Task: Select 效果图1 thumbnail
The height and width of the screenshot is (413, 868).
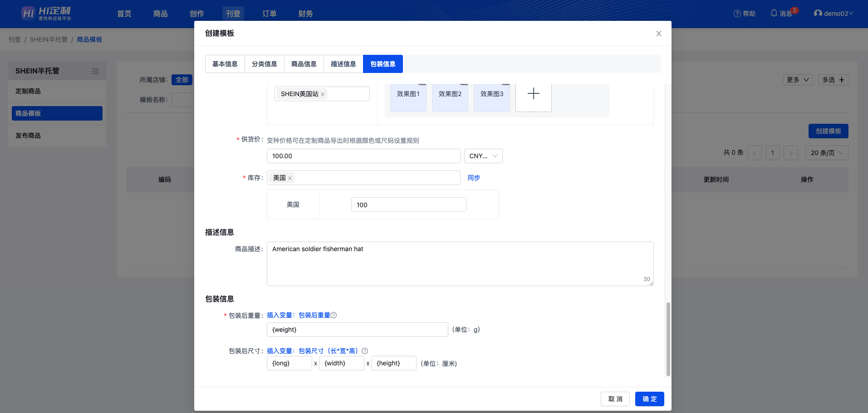Action: 408,97
